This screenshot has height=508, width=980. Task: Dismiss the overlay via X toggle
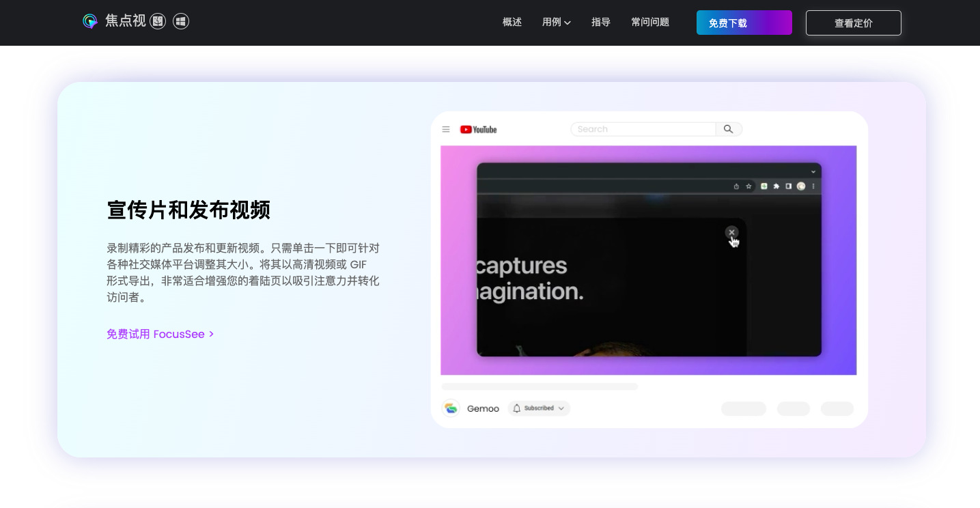(731, 232)
